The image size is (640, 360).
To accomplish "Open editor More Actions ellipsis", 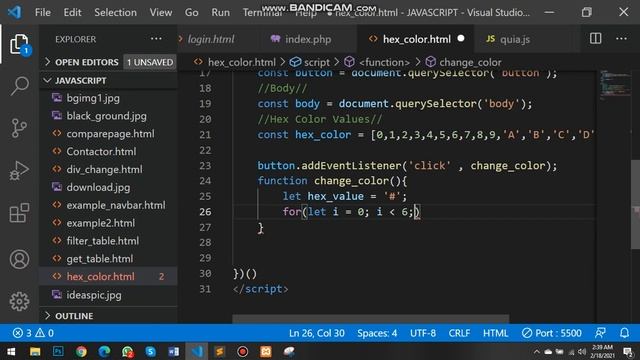I will click(x=621, y=39).
